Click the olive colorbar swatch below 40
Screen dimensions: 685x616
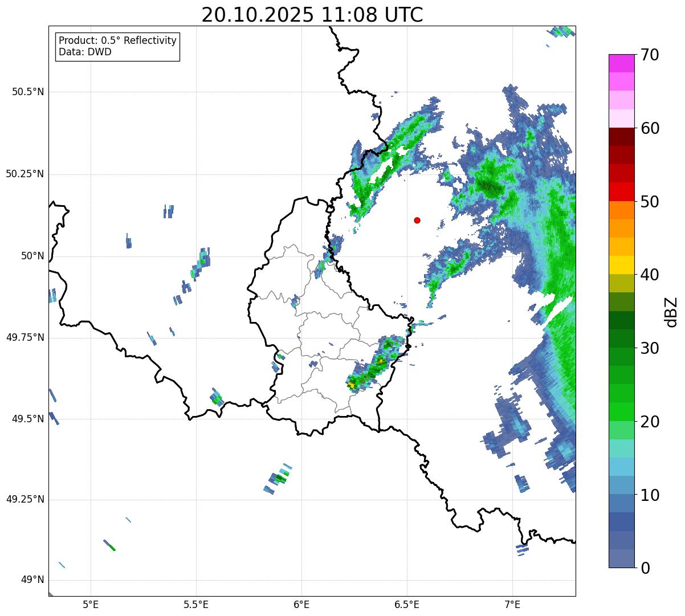tap(622, 283)
